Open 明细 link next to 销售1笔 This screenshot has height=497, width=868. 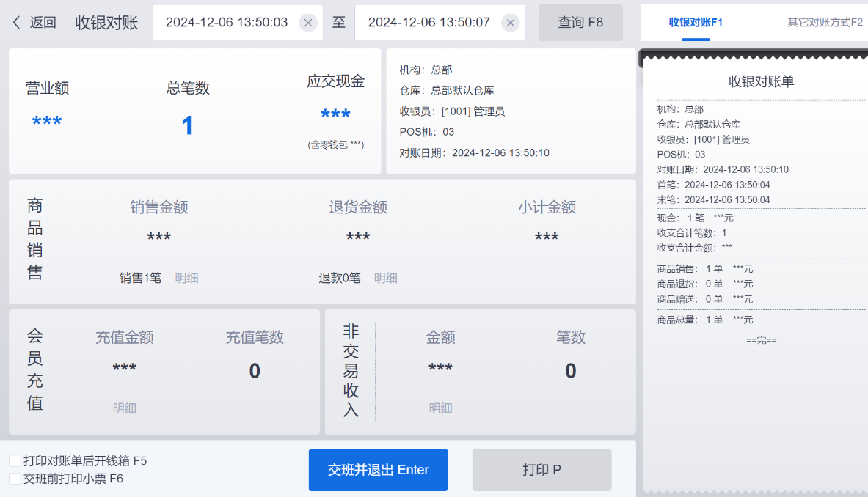tap(186, 278)
